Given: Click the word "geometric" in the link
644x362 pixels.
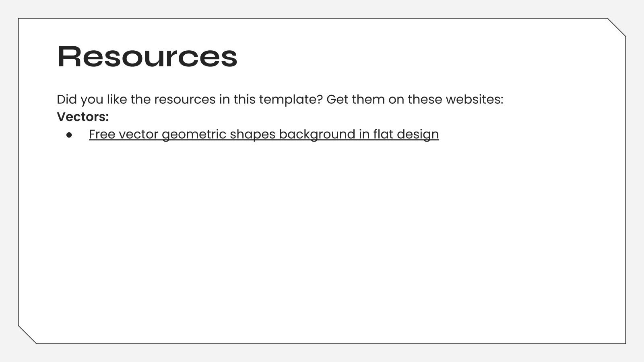Looking at the screenshot, I should (x=194, y=134).
